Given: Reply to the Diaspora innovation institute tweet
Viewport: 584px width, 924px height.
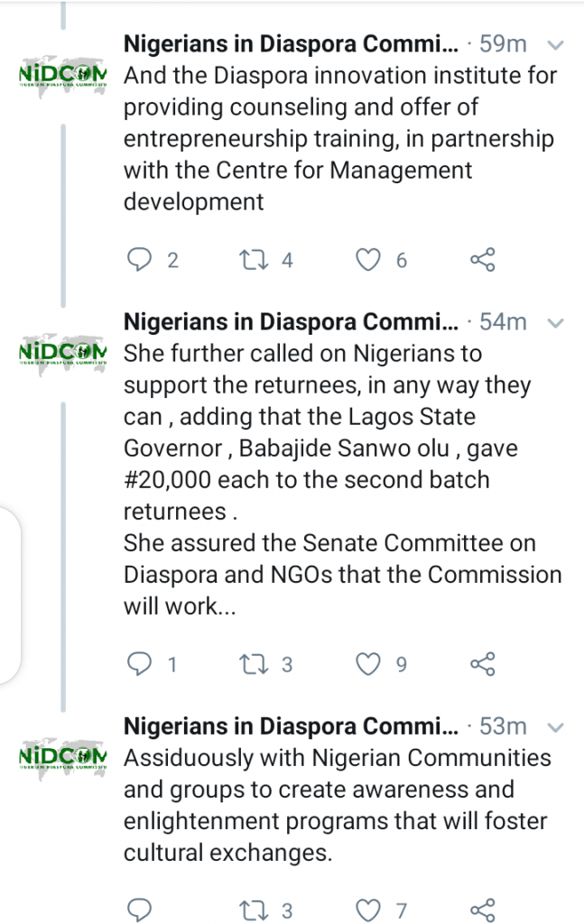Looking at the screenshot, I should point(139,261).
